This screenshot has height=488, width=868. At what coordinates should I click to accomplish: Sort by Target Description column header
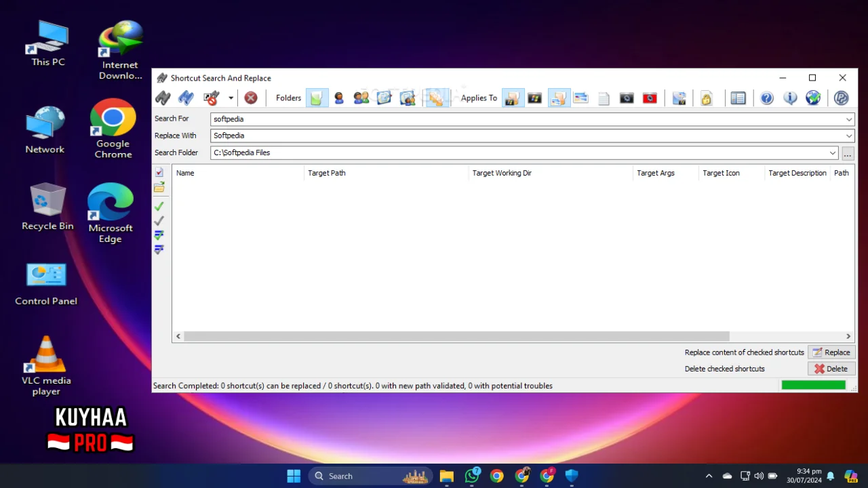[797, 173]
